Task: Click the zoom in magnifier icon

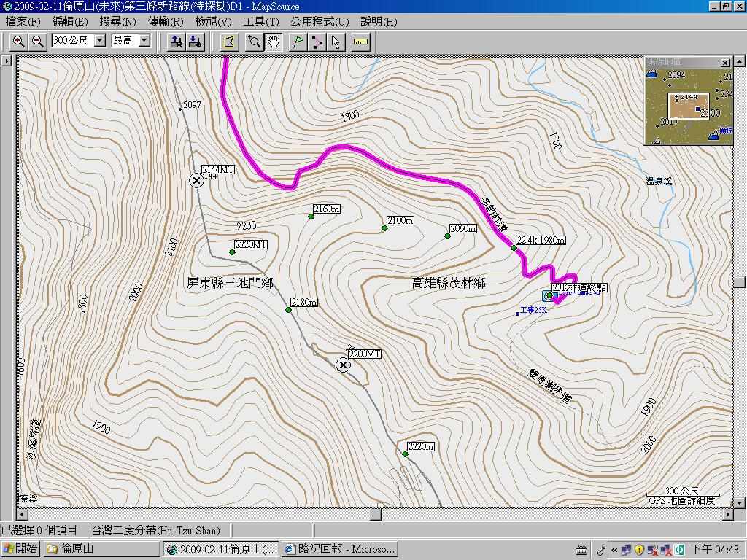Action: [19, 42]
